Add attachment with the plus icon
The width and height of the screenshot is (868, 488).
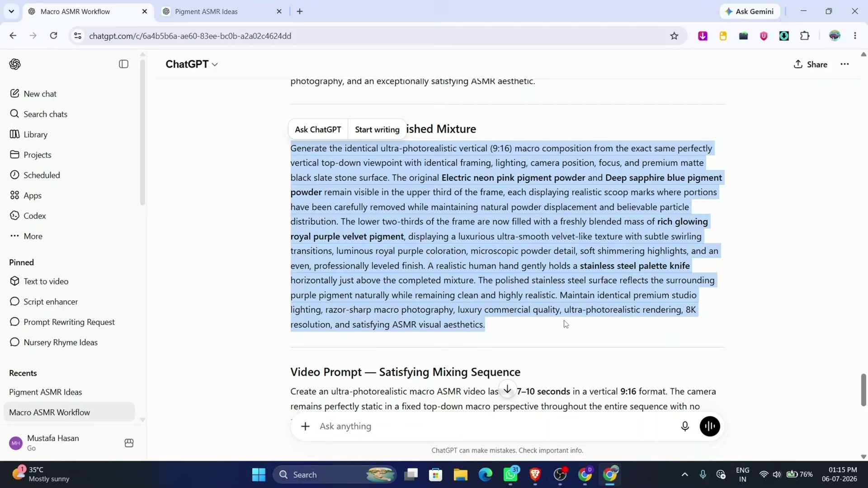click(306, 426)
